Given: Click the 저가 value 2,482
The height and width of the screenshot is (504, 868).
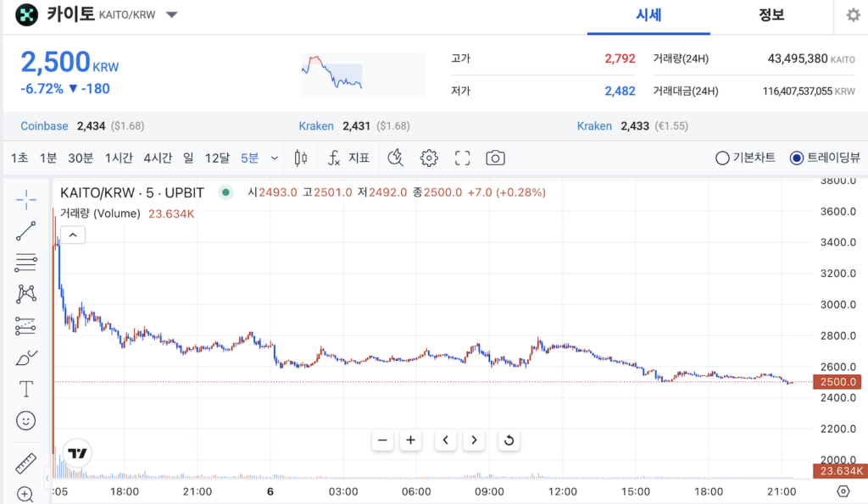Looking at the screenshot, I should [x=620, y=91].
